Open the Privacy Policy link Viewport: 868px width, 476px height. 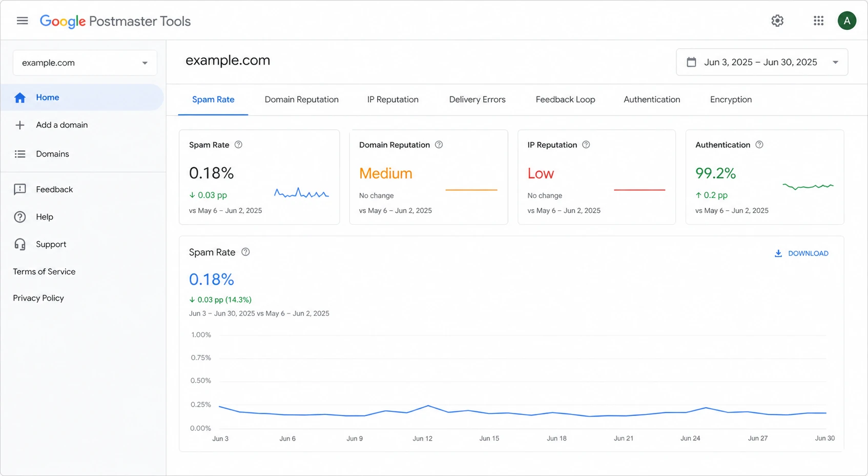[x=38, y=298]
